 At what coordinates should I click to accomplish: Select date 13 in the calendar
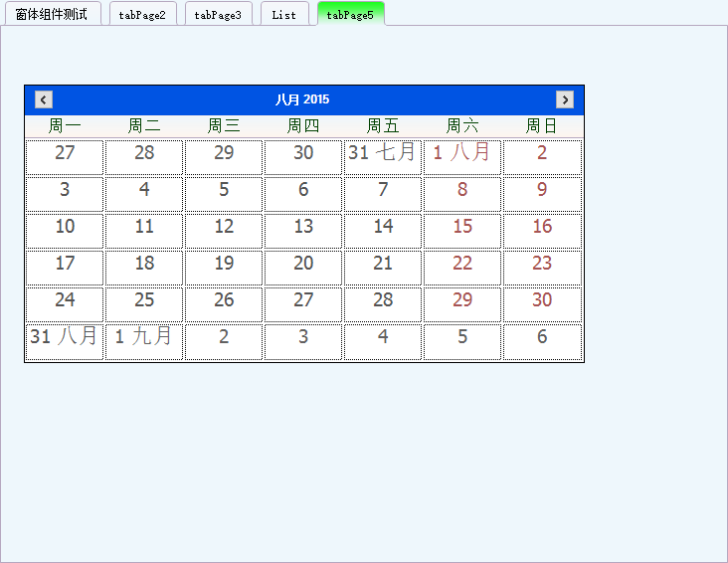click(x=303, y=231)
